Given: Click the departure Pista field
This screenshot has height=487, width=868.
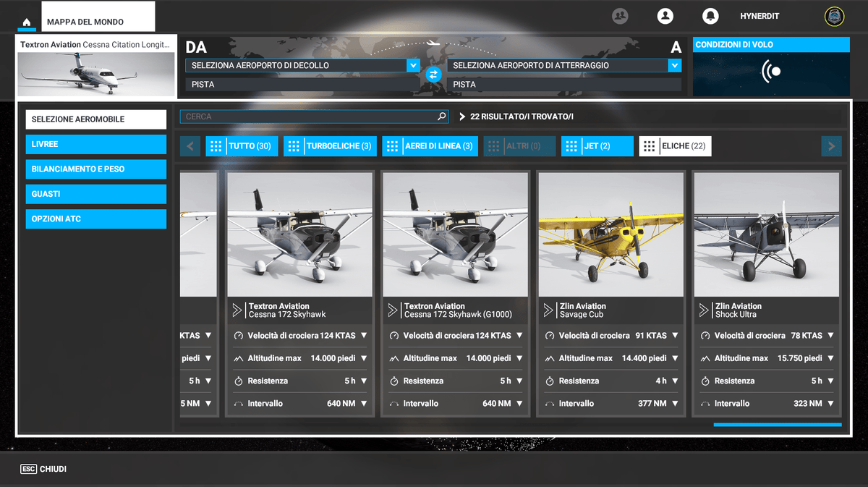Looking at the screenshot, I should pyautogui.click(x=303, y=84).
